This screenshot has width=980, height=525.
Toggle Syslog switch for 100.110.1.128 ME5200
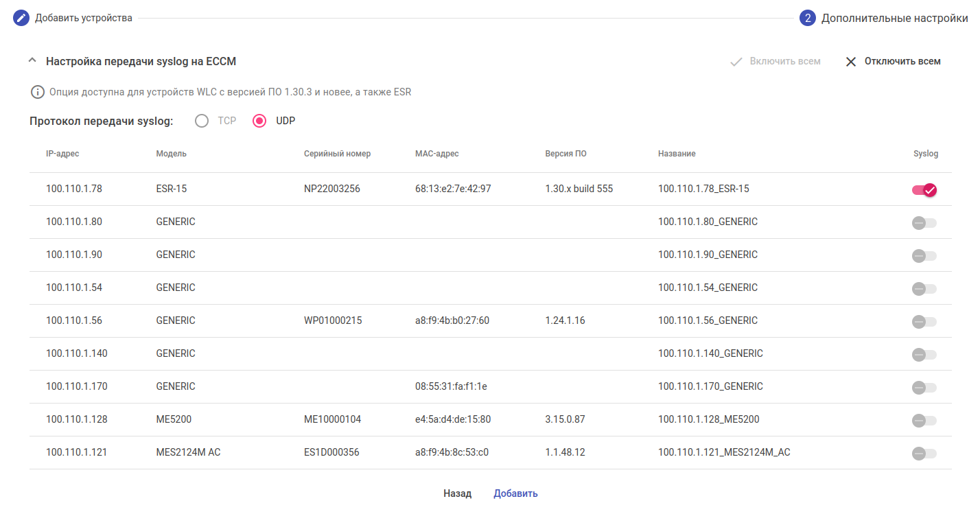[x=924, y=420]
